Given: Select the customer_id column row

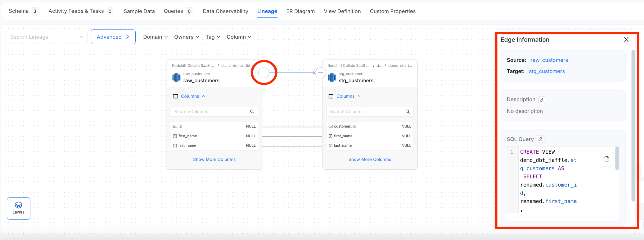Looking at the screenshot, I should 369,126.
